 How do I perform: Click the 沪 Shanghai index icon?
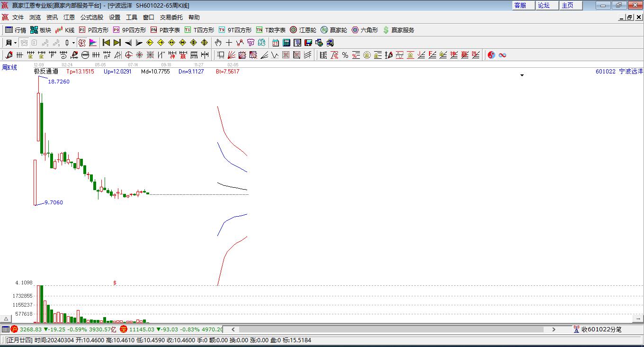14,329
